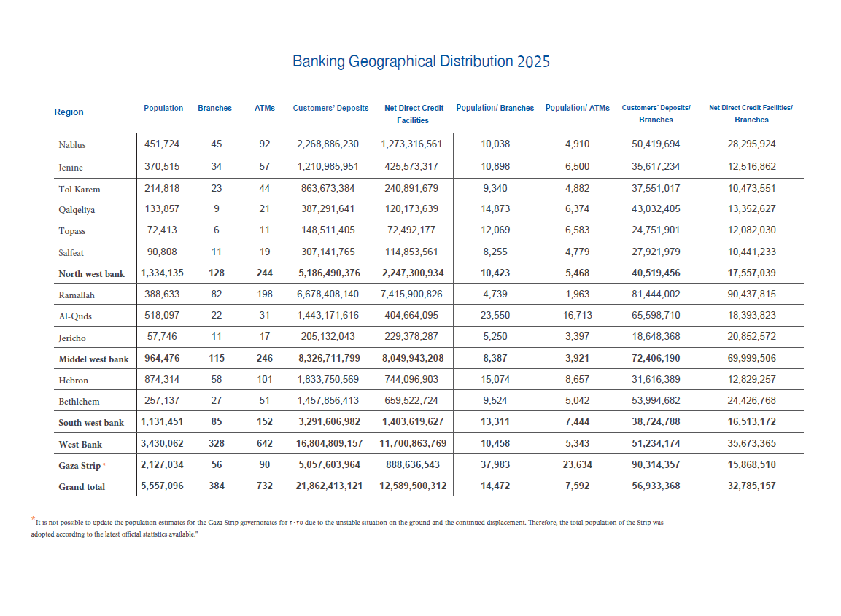841x616 pixels.
Task: Click Al-Quds deposits value 1,443,171,616
Action: (x=328, y=315)
